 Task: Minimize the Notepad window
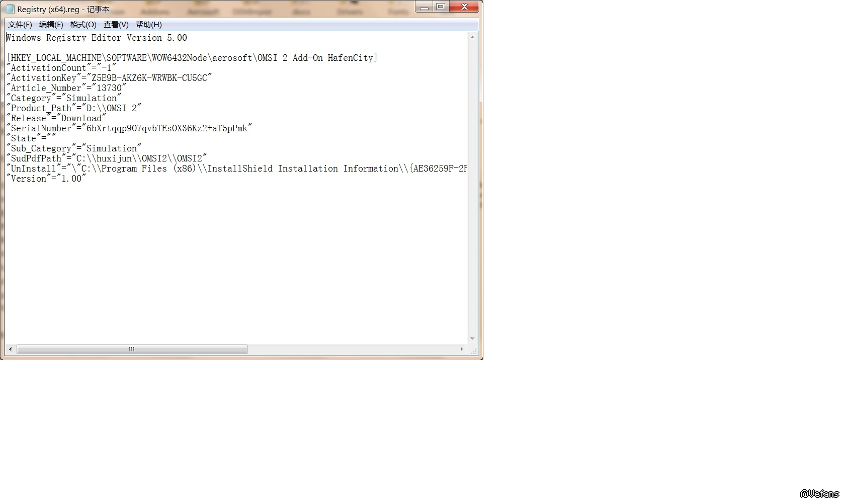coord(425,7)
